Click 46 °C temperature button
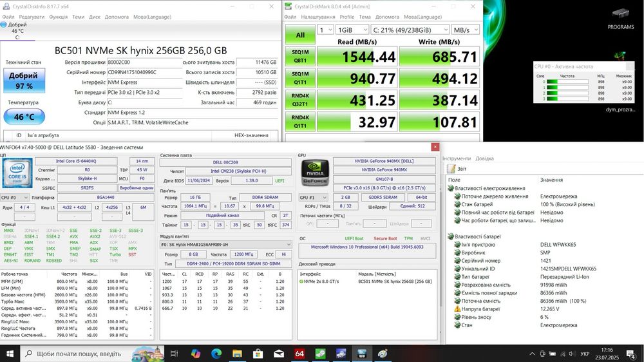This screenshot has width=644, height=362. 24,117
